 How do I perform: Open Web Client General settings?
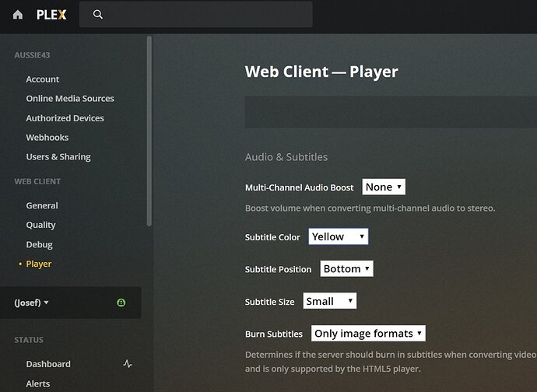tap(42, 205)
